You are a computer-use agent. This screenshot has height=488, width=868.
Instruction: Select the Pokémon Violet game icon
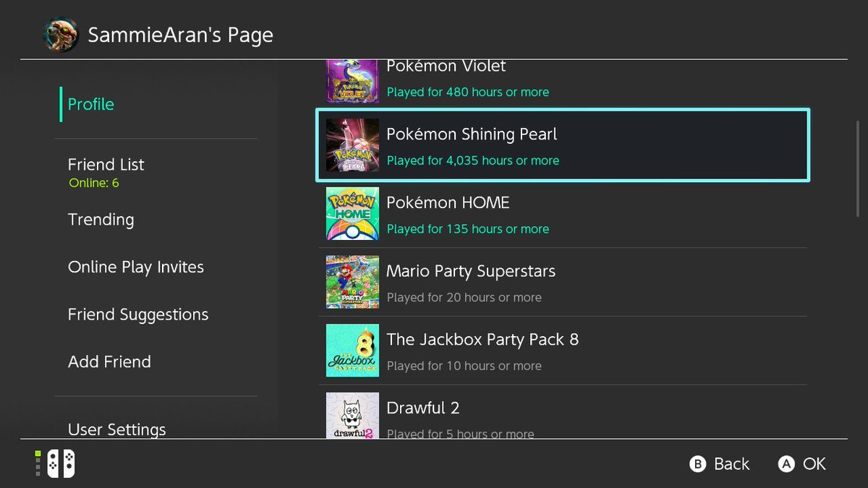(x=352, y=80)
